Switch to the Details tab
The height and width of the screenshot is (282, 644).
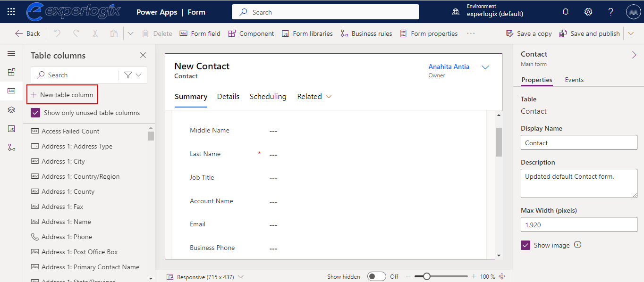point(228,97)
